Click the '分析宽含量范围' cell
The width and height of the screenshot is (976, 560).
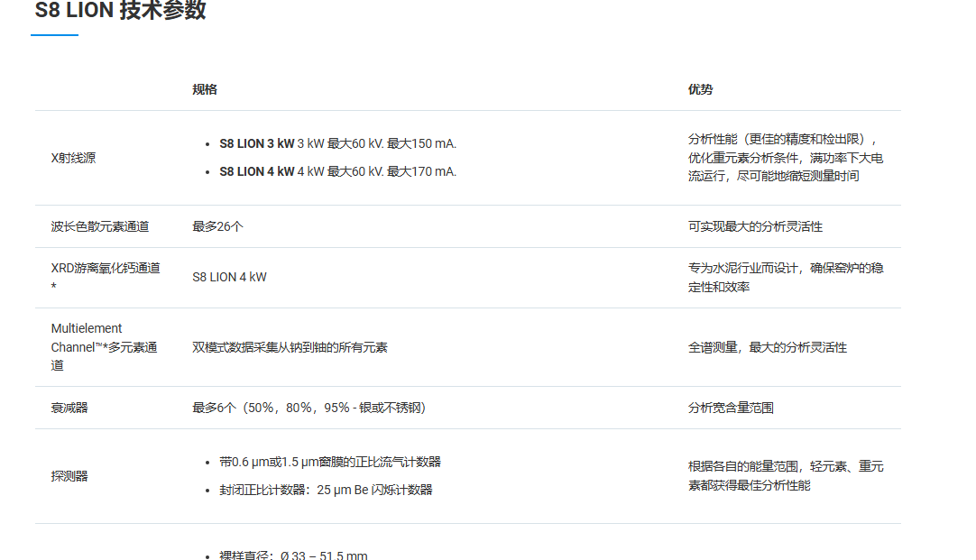[x=731, y=408]
